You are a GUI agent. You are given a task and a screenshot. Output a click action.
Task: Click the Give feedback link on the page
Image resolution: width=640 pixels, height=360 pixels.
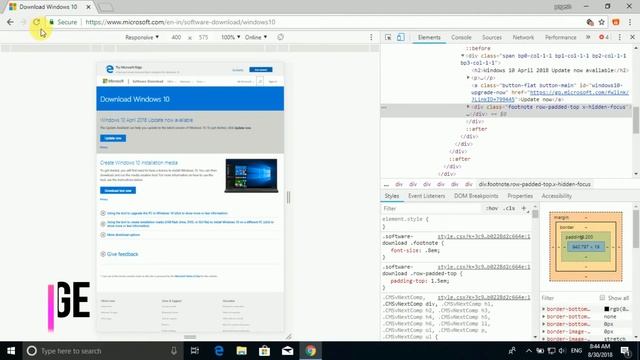coord(122,254)
